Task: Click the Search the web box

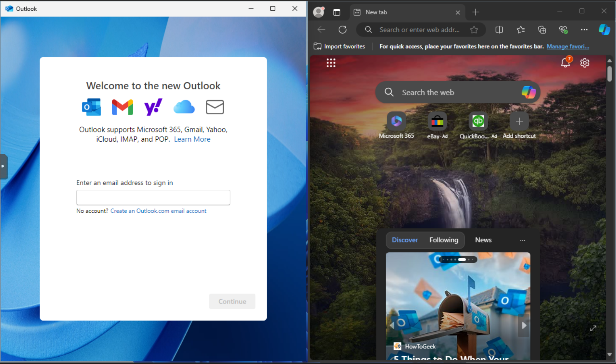Action: pyautogui.click(x=458, y=92)
